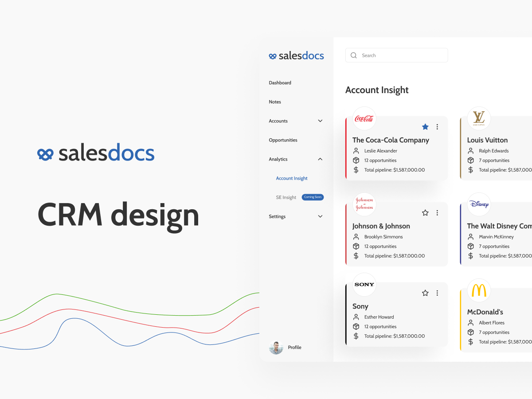532x399 pixels.
Task: Select the SE Insight submenu item
Action: (286, 197)
